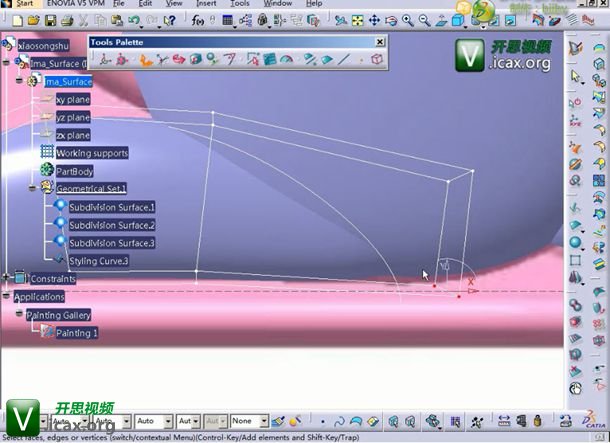Viewport: 610px width, 443px height.
Task: Open the Tools menu
Action: 240,4
